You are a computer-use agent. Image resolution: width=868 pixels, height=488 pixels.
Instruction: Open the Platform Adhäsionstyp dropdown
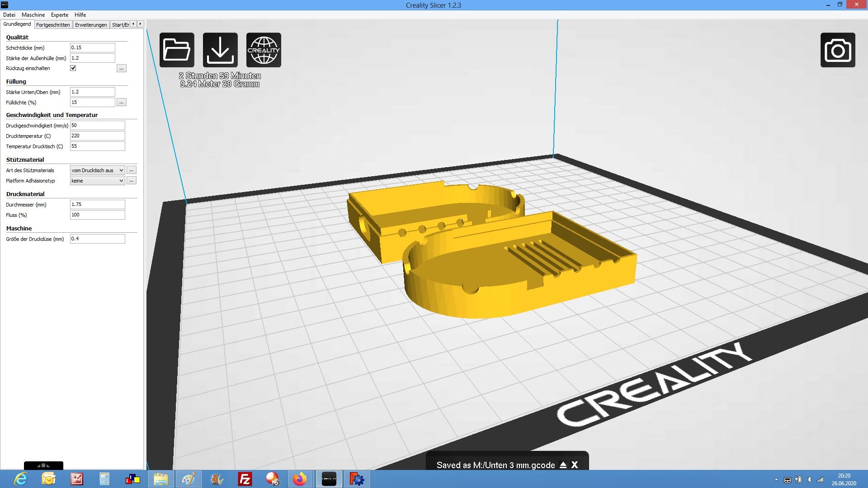coord(97,181)
